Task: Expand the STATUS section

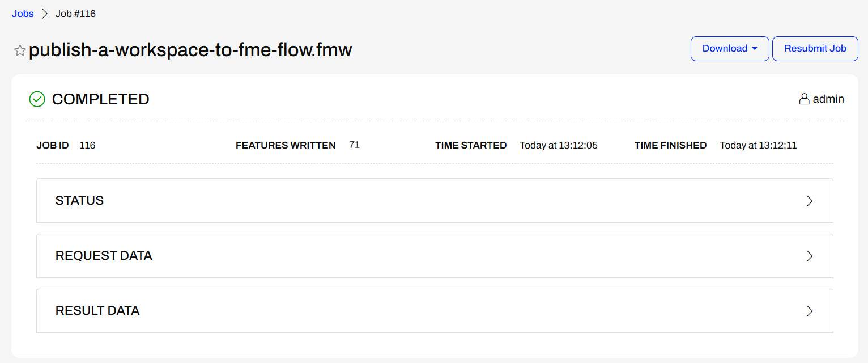Action: point(435,201)
